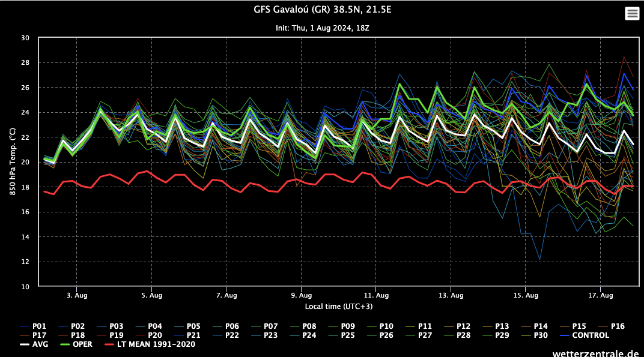Viewport: 644px width, 357px height.
Task: Toggle the P12 series legend item
Action: (463, 326)
